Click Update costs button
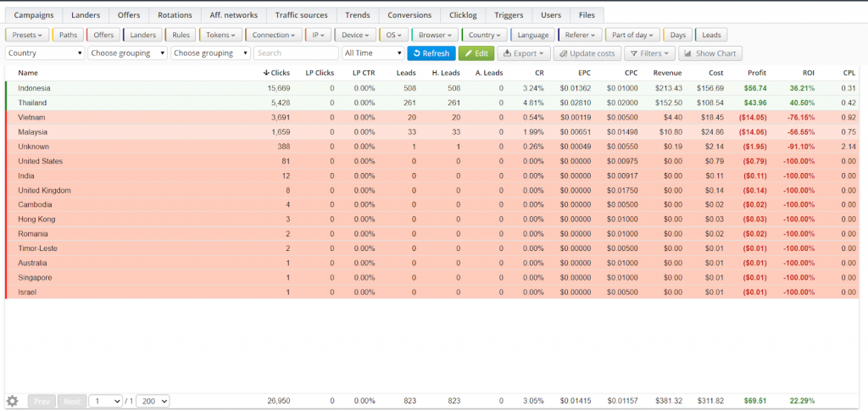The width and height of the screenshot is (868, 412). click(x=587, y=53)
